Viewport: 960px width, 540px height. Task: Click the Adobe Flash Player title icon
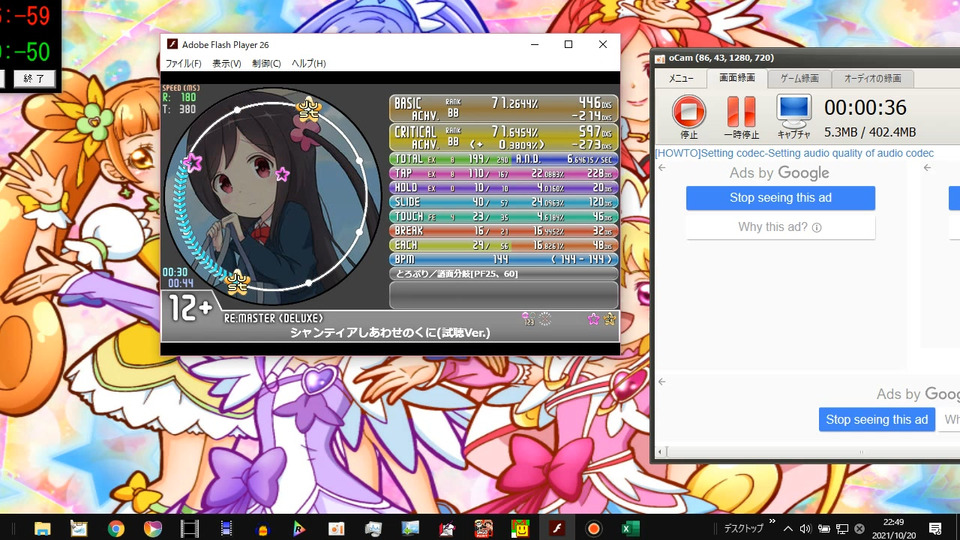[173, 44]
